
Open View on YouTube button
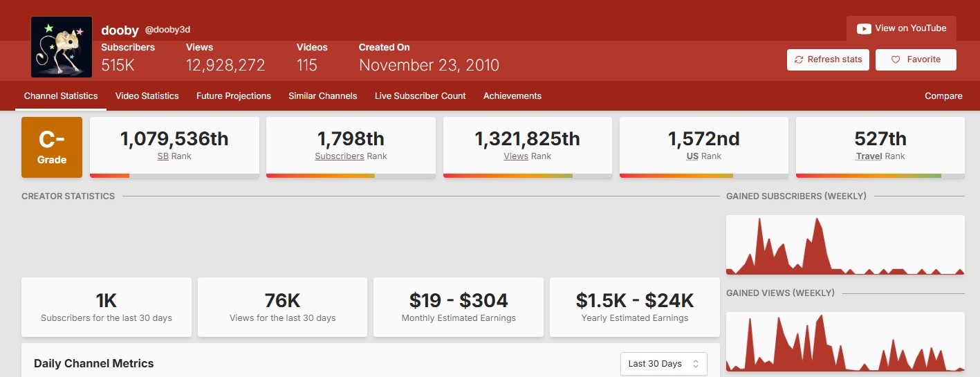[901, 28]
